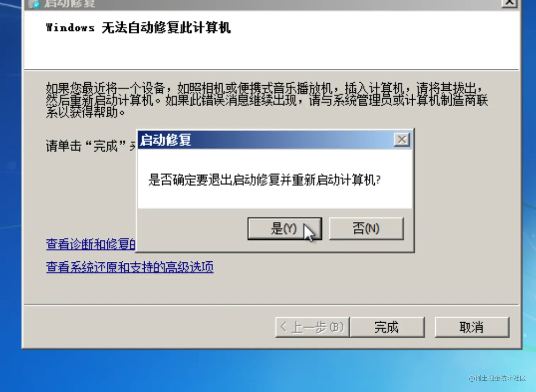Click the 完成 button

[387, 327]
